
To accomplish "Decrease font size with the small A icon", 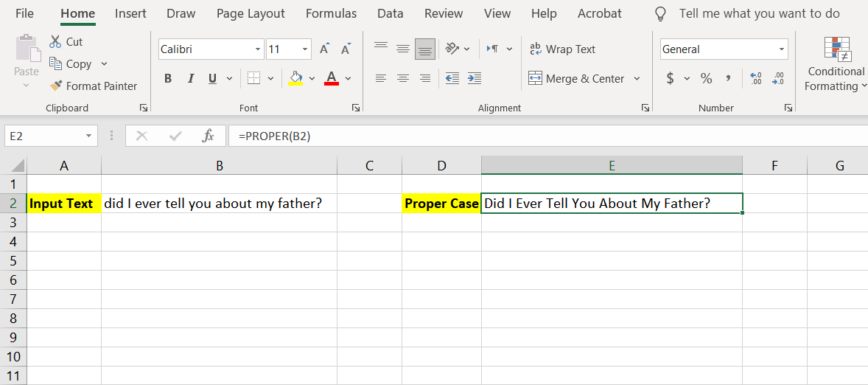I will coord(346,49).
